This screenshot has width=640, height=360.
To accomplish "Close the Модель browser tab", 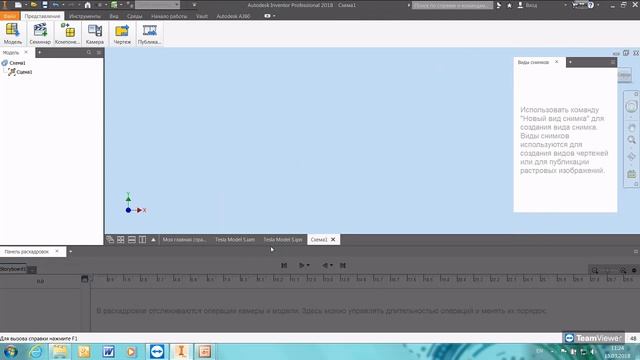I will click(26, 52).
